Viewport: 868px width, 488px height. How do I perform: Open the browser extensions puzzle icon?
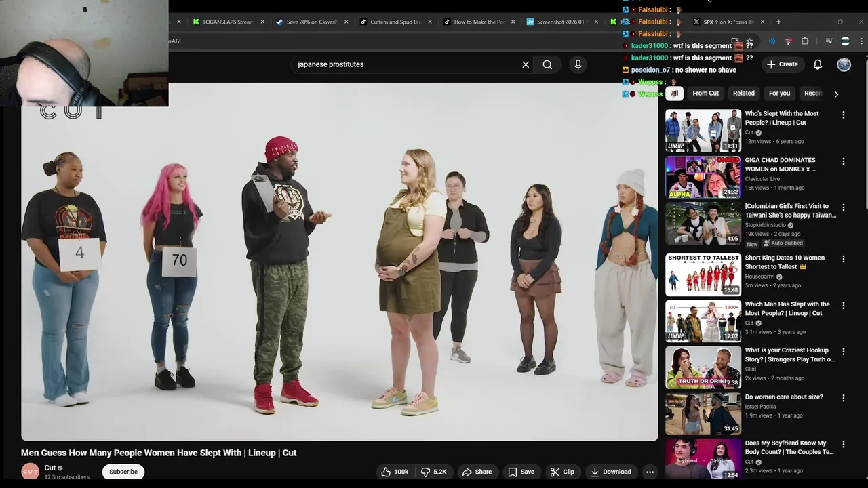804,41
